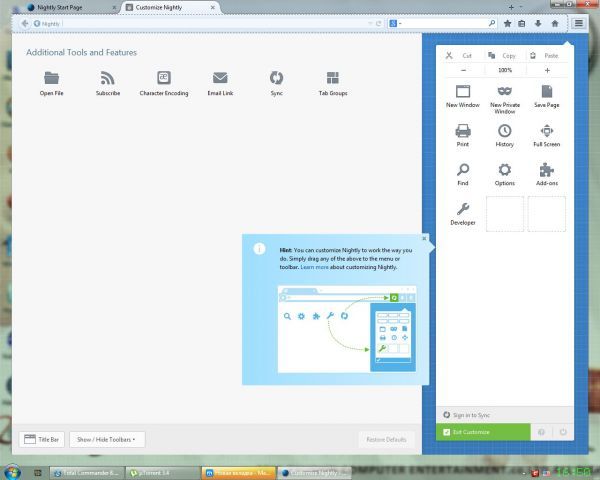Close the customization hint popup
The width and height of the screenshot is (600, 480).
point(424,238)
